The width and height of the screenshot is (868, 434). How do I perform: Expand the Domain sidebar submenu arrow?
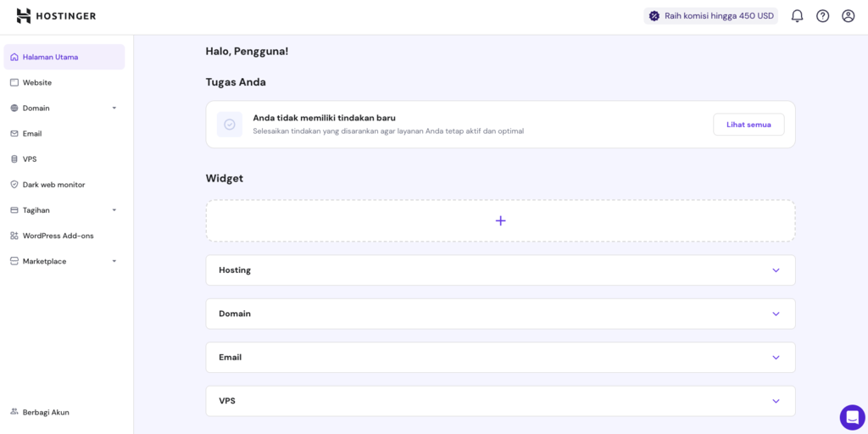coord(114,108)
